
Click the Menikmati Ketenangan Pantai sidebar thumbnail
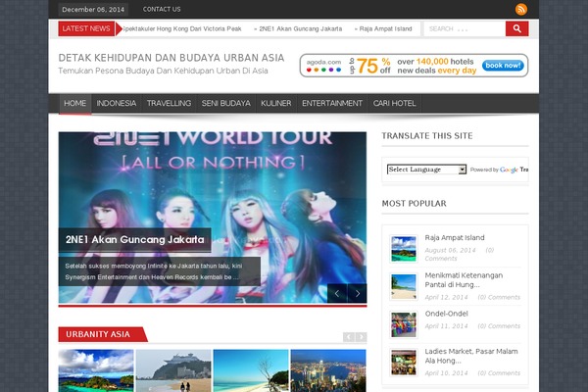(404, 286)
